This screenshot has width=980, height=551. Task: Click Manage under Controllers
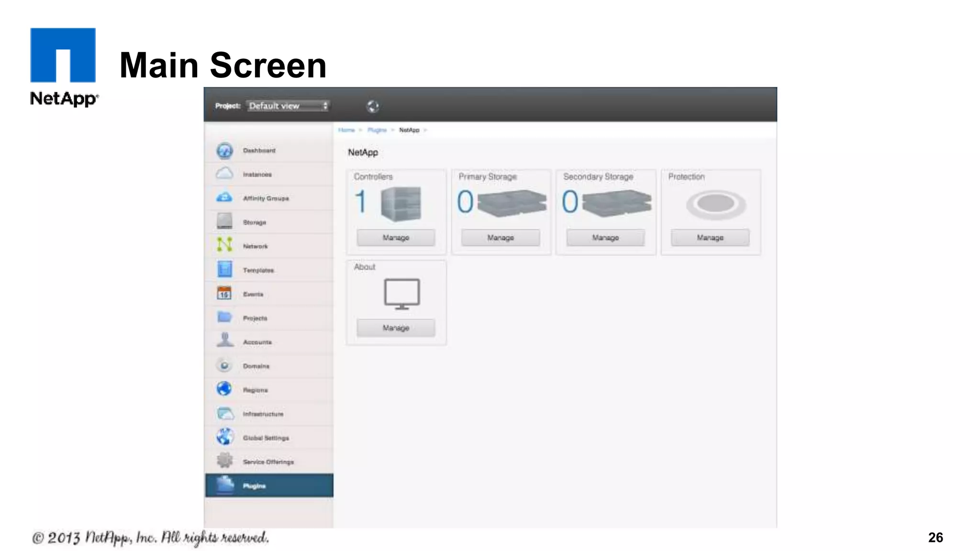396,238
